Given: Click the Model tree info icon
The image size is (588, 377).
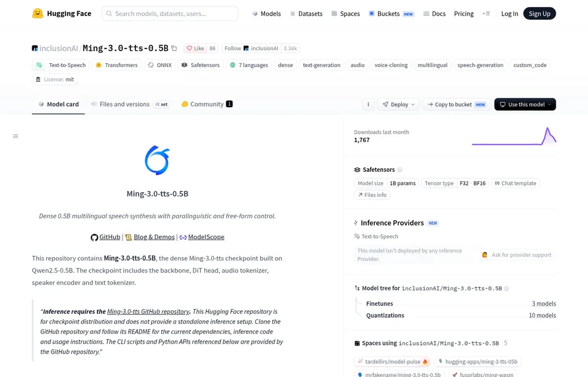Looking at the screenshot, I should 507,289.
